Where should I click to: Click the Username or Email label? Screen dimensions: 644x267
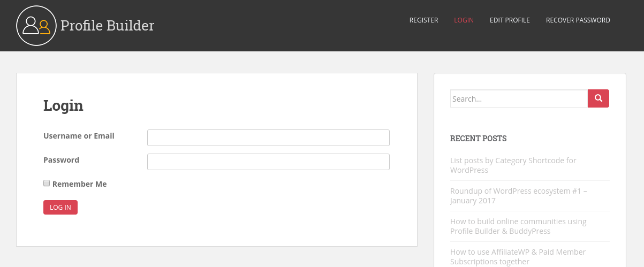[x=79, y=136]
